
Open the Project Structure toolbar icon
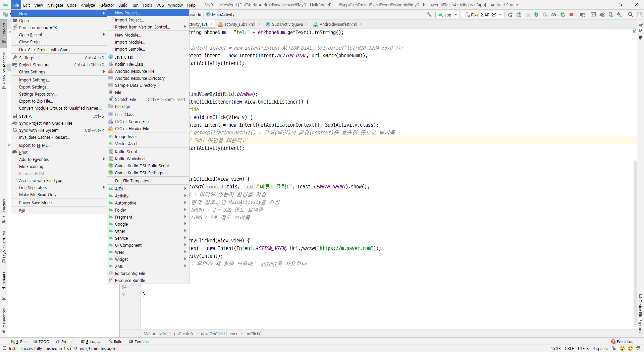click(x=582, y=14)
